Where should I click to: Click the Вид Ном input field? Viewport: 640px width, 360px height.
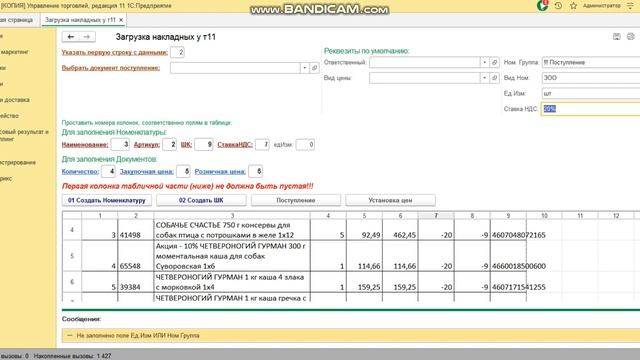pyautogui.click(x=591, y=78)
